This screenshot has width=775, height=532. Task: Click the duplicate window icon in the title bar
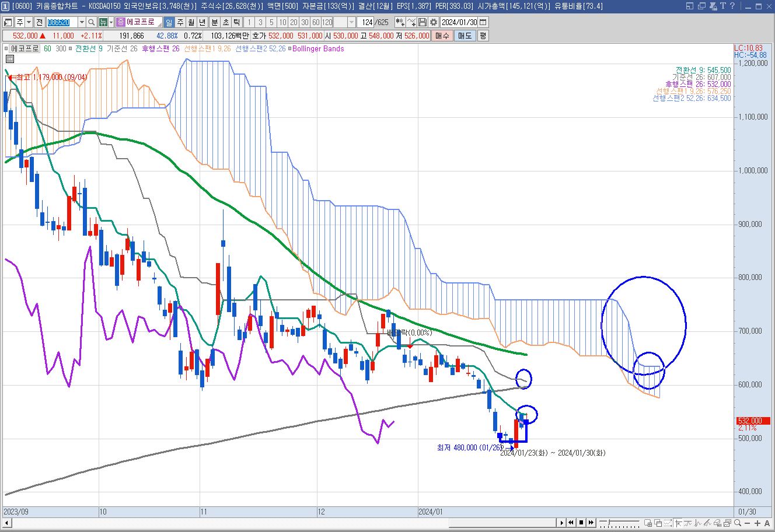(x=702, y=6)
